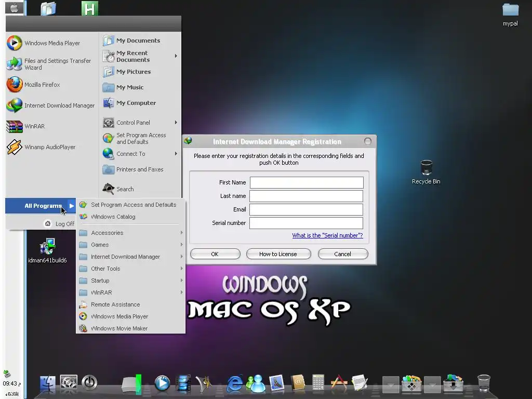This screenshot has height=399, width=532.
Task: Open System Preferences gear in dock
Action: point(69,383)
